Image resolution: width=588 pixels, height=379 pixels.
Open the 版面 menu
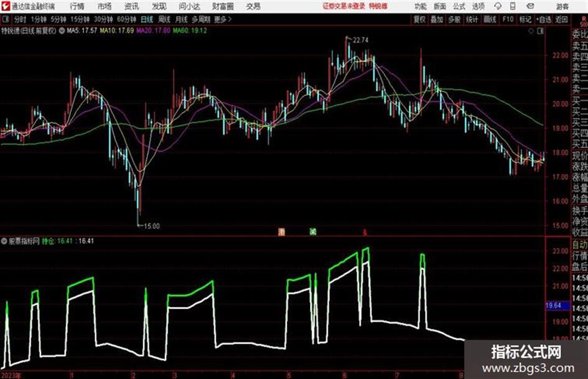pyautogui.click(x=439, y=6)
